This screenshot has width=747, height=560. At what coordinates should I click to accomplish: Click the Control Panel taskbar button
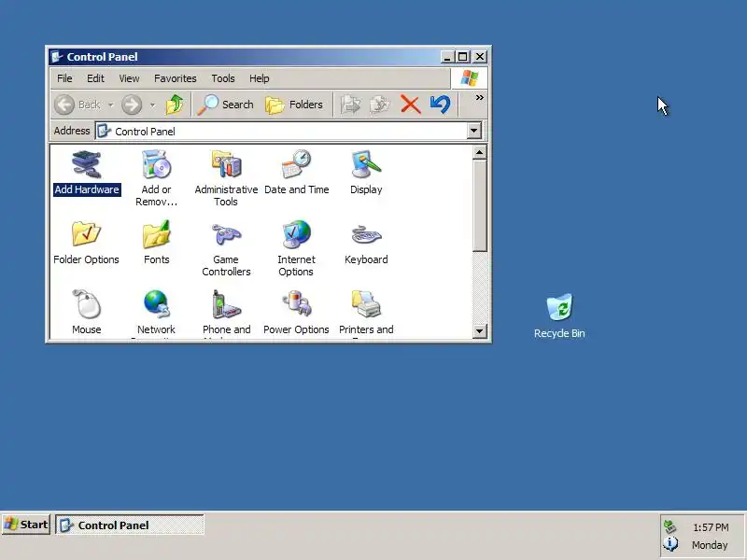tap(130, 525)
